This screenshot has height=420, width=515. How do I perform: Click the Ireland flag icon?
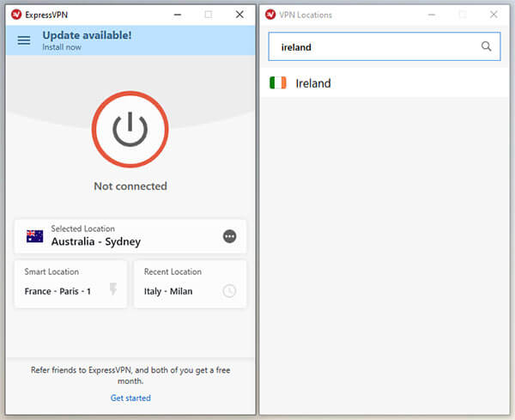(278, 82)
